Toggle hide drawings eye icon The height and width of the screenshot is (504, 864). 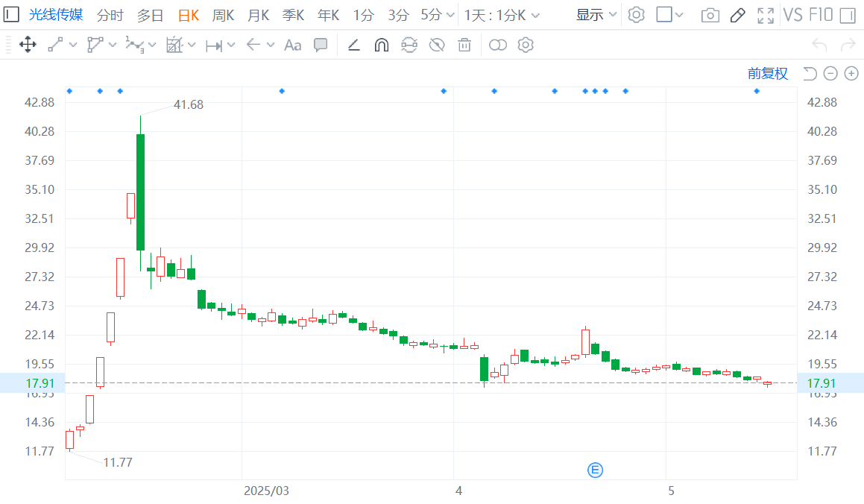tap(437, 45)
